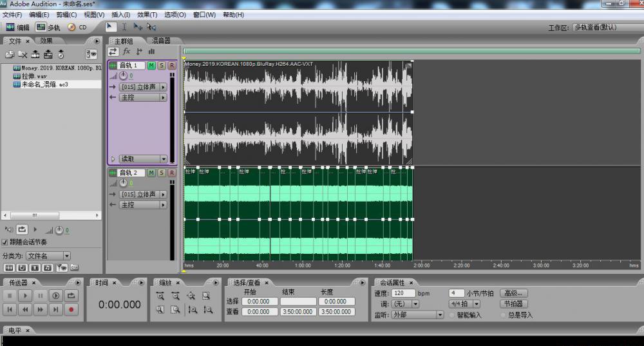644x346 pixels.
Task: Select the hybrid arrow tool
Action: (110, 27)
